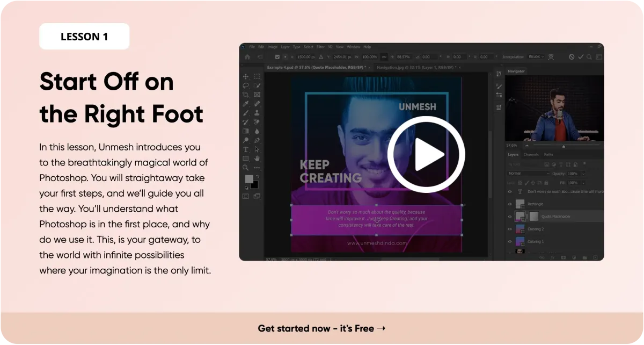The width and height of the screenshot is (644, 345).
Task: Hide the Coloring 1 layer
Action: coord(510,241)
